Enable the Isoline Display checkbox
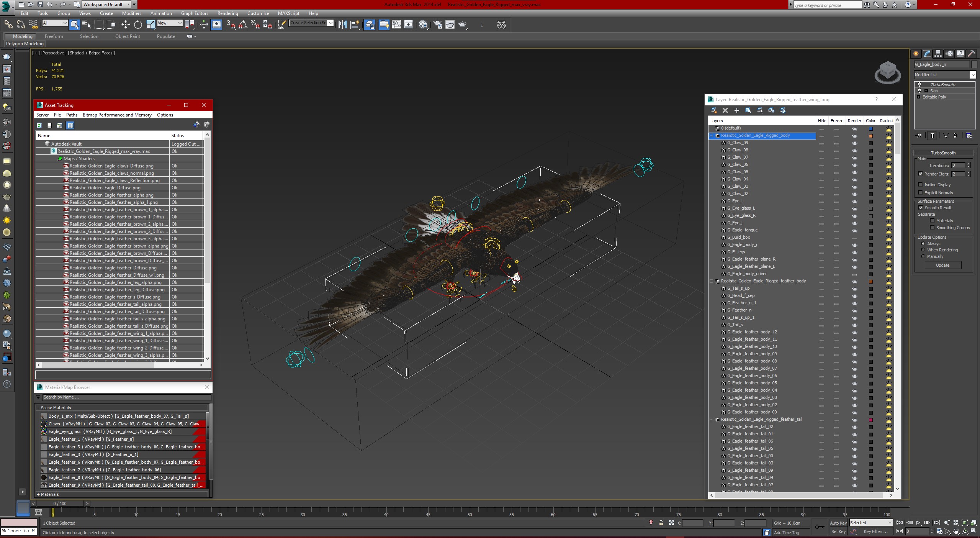This screenshot has height=538, width=980. (921, 185)
